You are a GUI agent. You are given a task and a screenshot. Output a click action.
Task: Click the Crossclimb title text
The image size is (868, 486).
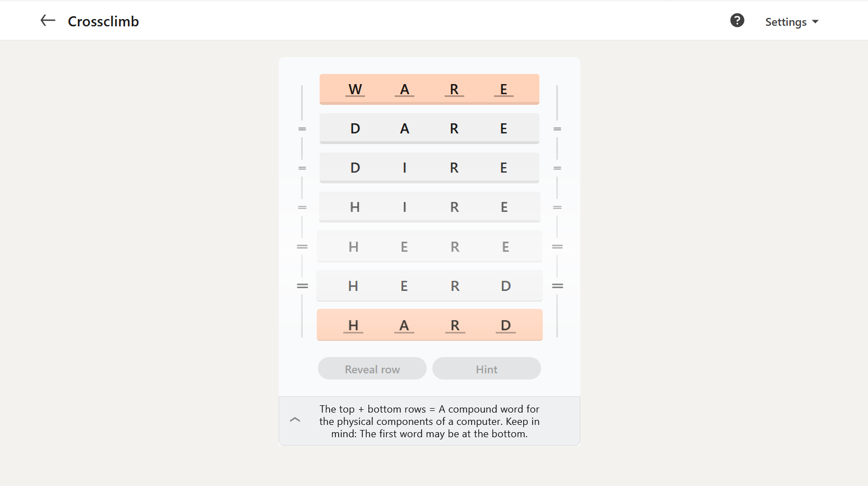(x=103, y=21)
